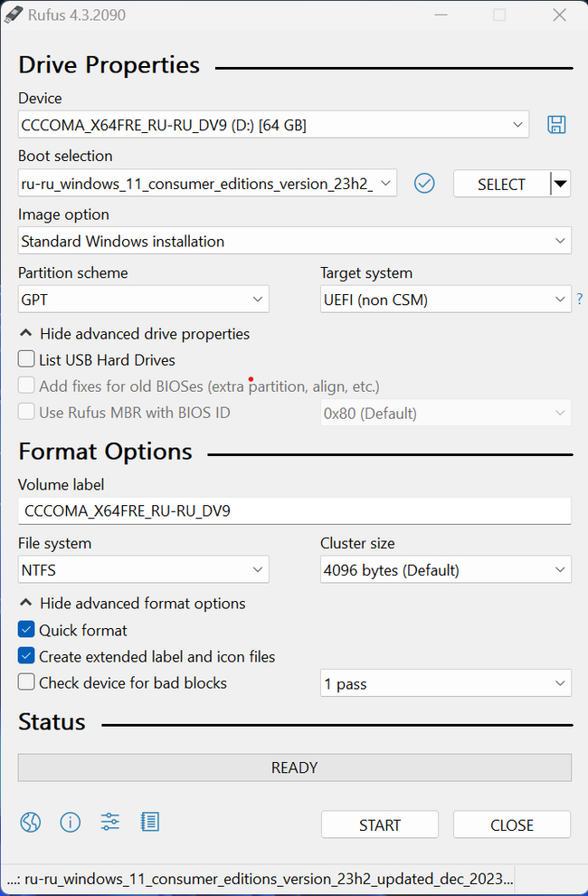The image size is (588, 896).
Task: Expand the File system NTFS dropdown
Action: [143, 570]
